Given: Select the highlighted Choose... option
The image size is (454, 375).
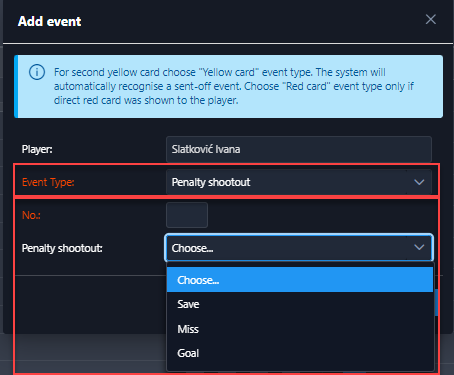Looking at the screenshot, I should pos(300,280).
